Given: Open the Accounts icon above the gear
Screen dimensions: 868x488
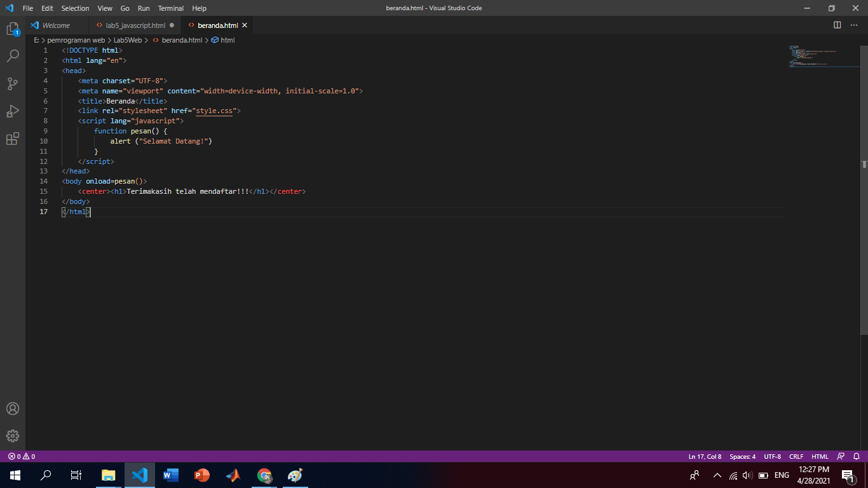Looking at the screenshot, I should (13, 409).
